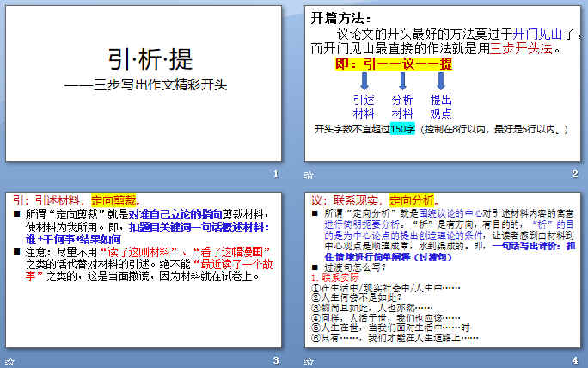Click the blue arrow above 提出观点
This screenshot has height=368, width=588.
pyautogui.click(x=441, y=81)
